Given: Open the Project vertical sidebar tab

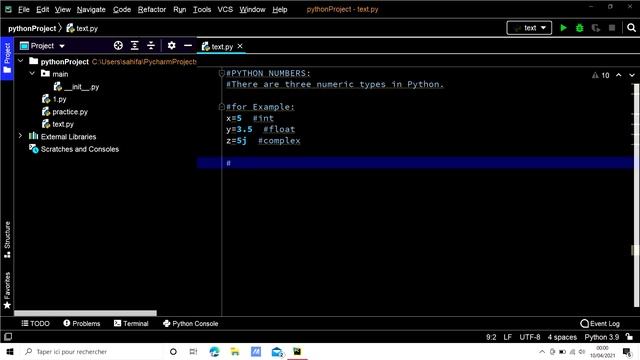Looking at the screenshot, I should [7, 58].
